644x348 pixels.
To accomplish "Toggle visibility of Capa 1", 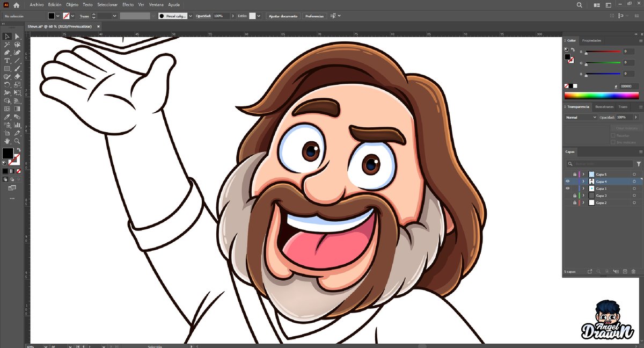I will click(567, 188).
